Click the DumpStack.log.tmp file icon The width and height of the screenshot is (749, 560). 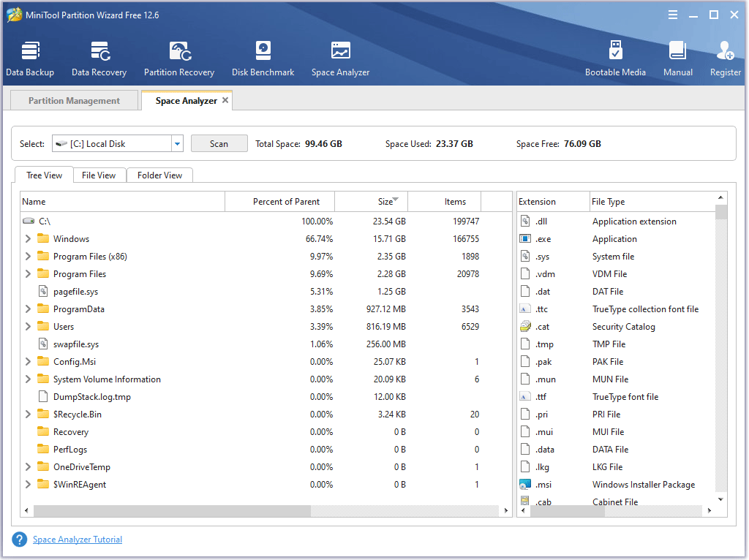point(43,396)
